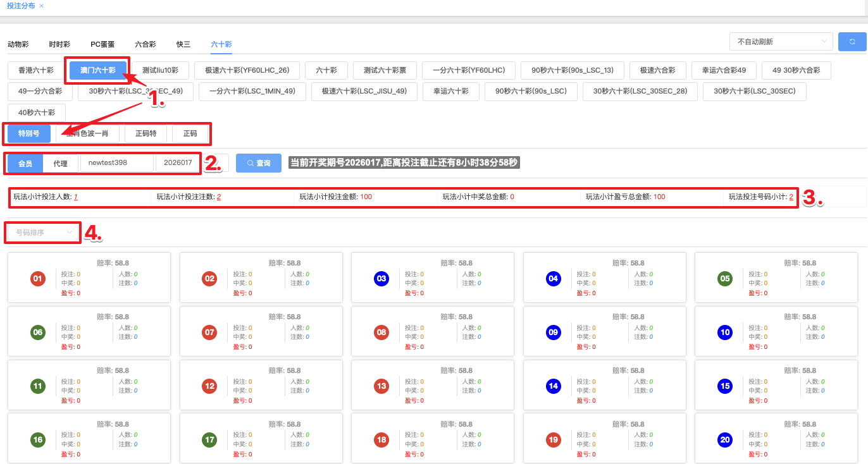868x464 pixels.
Task: Switch to the 代理 toggle option
Action: (x=60, y=163)
